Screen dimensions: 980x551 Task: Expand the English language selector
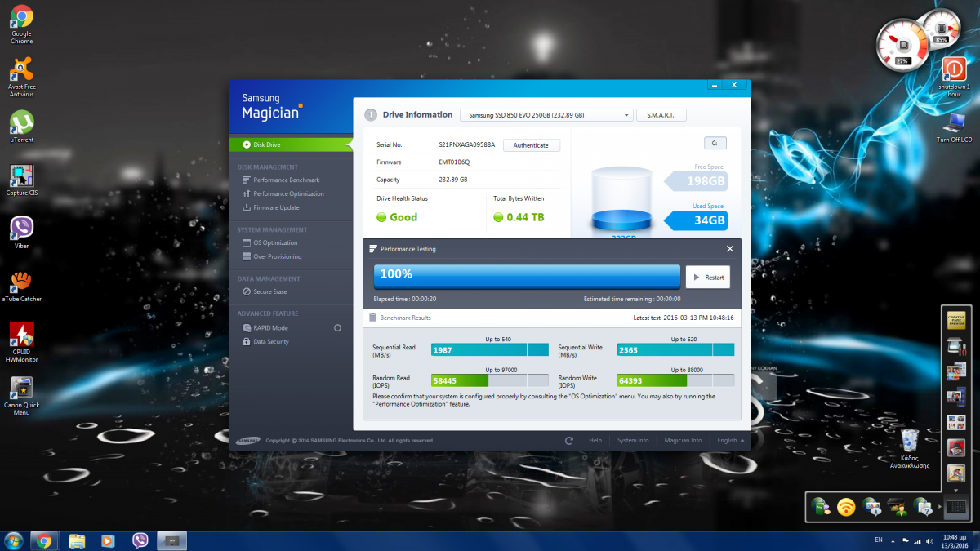tap(730, 440)
